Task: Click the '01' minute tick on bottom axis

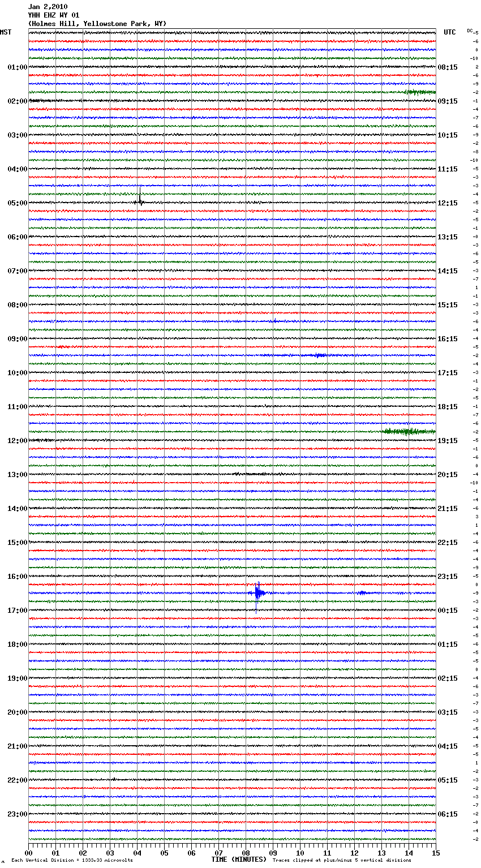Action: pos(55,853)
